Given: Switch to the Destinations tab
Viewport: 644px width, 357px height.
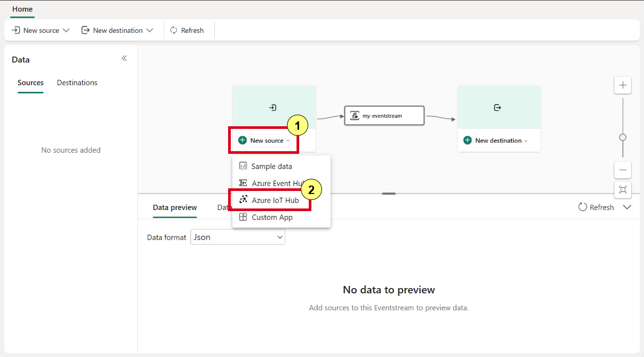Looking at the screenshot, I should tap(77, 83).
